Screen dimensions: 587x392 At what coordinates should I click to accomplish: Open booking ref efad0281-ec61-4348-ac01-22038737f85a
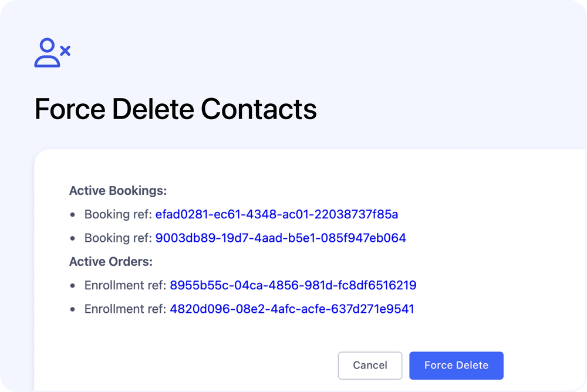(276, 214)
